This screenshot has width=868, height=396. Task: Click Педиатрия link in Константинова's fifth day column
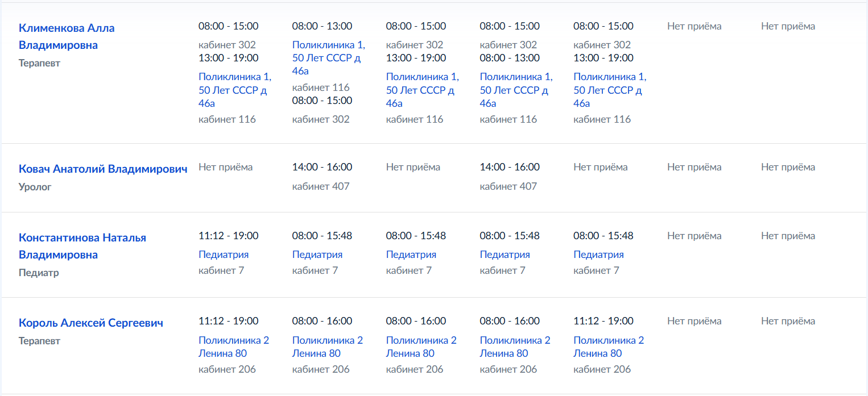tap(598, 255)
